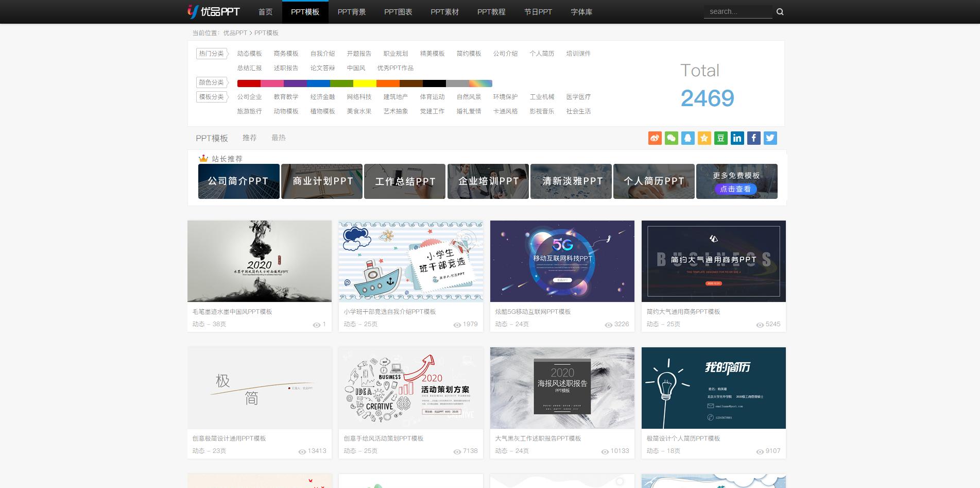Filter templates by the red color swatch
Screen dimensions: 980x488
click(249, 83)
